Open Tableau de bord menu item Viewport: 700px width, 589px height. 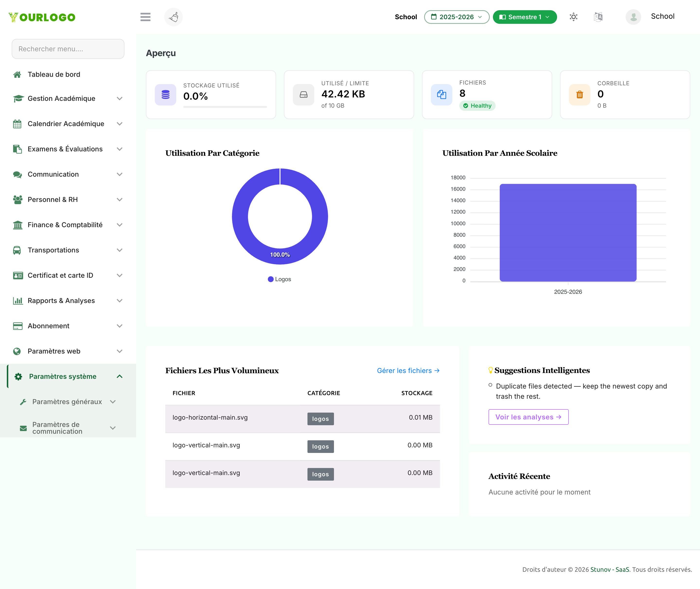tap(54, 74)
